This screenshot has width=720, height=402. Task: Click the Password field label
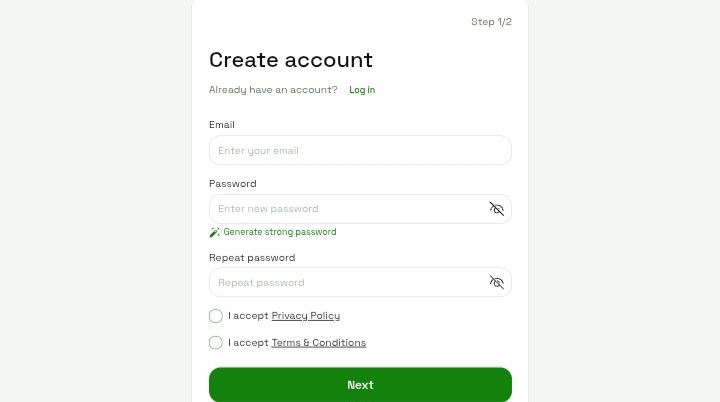click(233, 183)
